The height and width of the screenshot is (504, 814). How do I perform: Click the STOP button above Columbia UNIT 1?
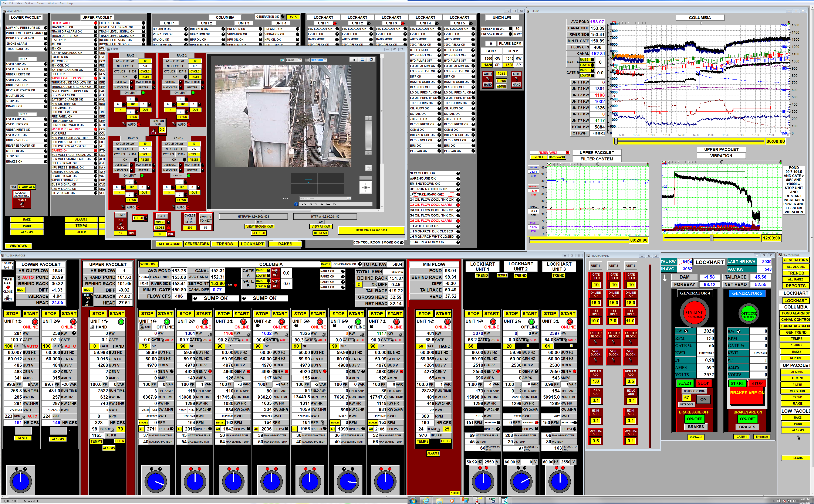tap(147, 314)
